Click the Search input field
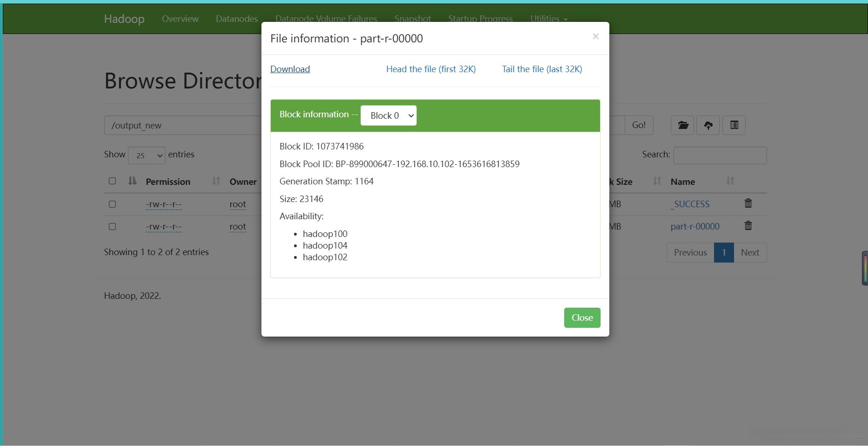Viewport: 868px width, 446px height. (720, 155)
